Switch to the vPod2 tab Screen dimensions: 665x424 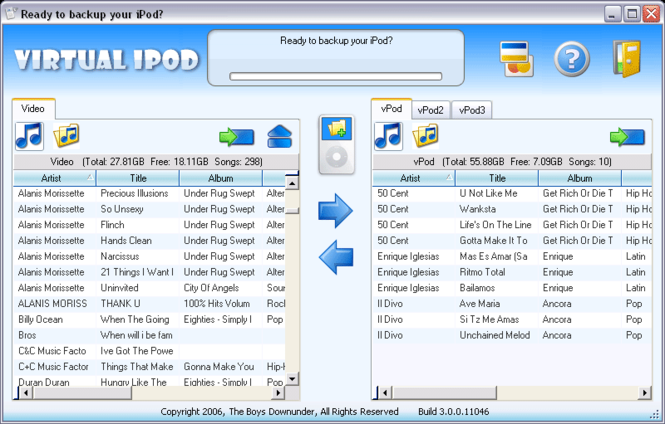[430, 110]
